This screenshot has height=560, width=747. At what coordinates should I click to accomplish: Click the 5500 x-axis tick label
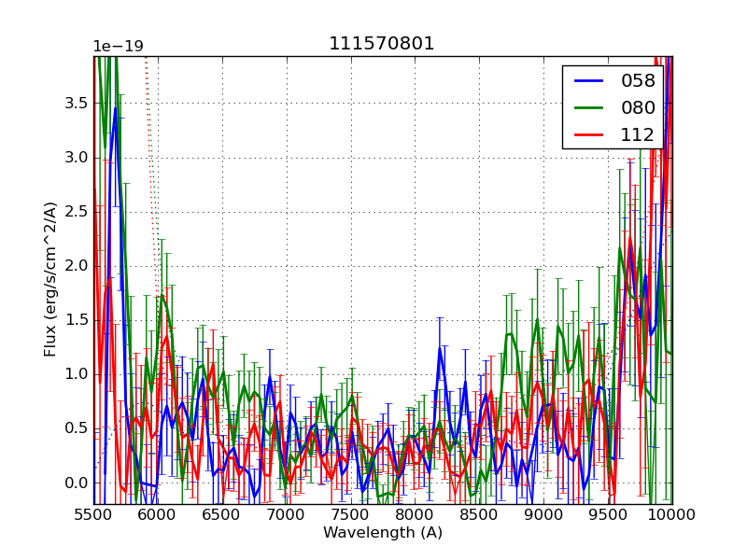(x=93, y=514)
